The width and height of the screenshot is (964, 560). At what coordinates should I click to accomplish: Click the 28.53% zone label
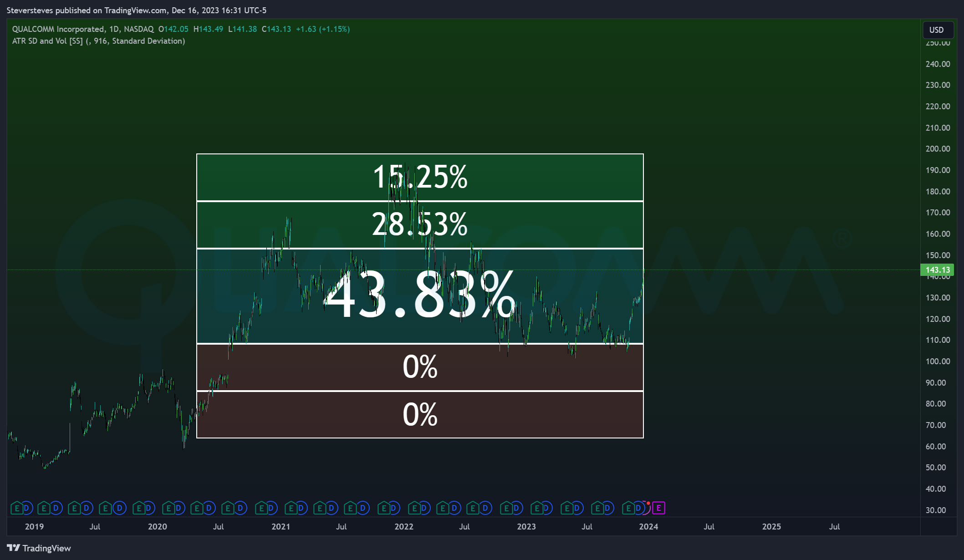tap(420, 224)
